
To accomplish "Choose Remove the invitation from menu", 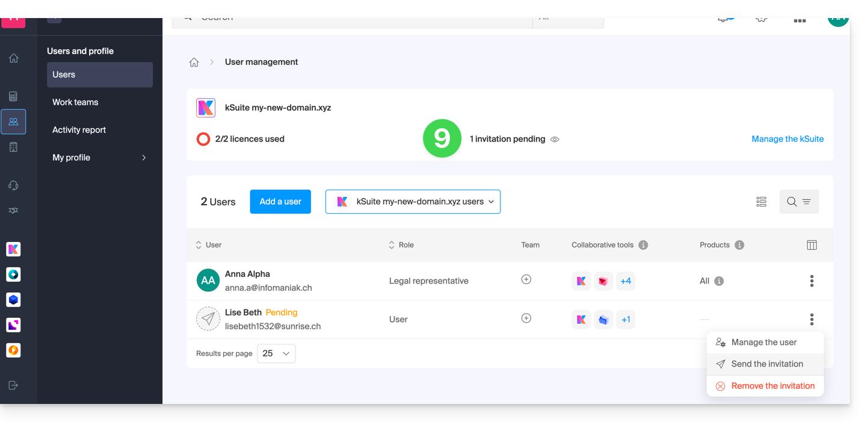I will [772, 386].
